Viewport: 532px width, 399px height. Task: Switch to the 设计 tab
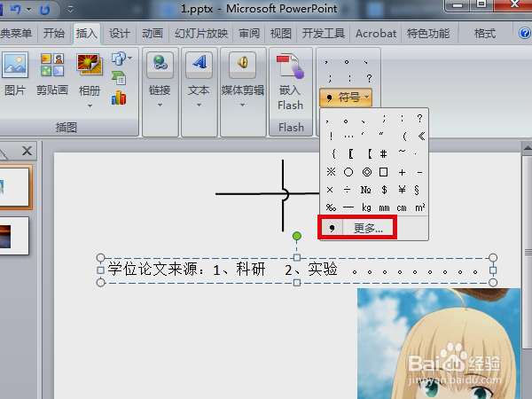(119, 34)
